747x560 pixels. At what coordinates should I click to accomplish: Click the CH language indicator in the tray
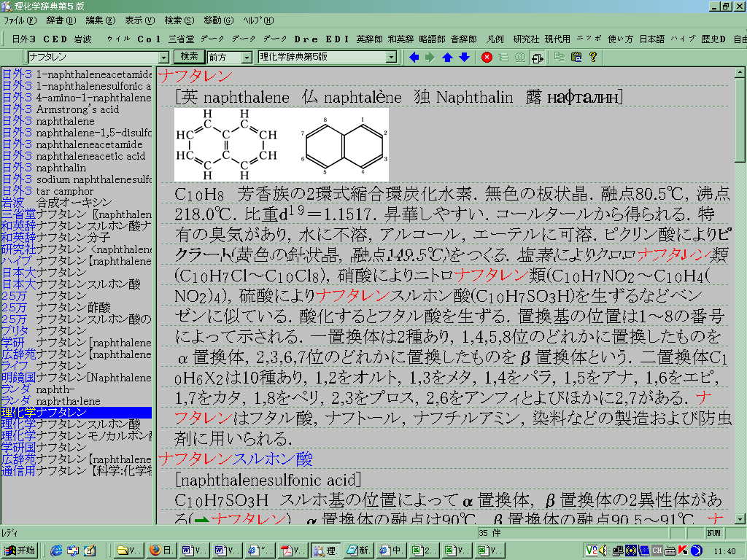[x=657, y=551]
